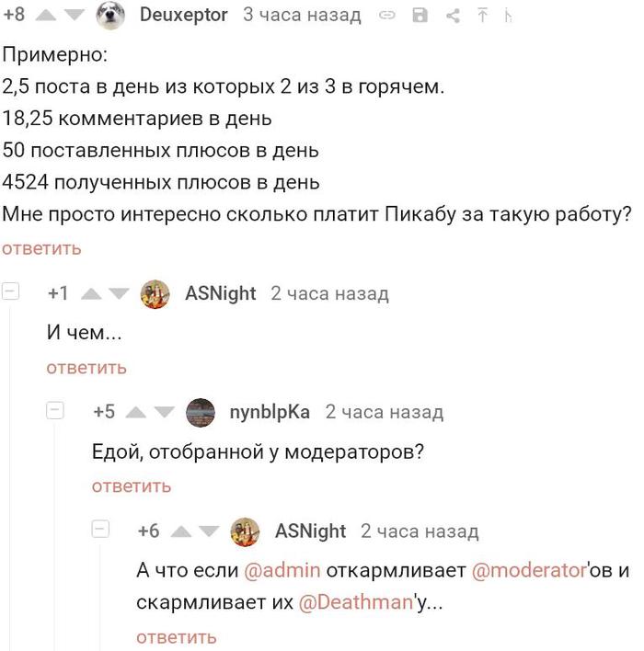The height and width of the screenshot is (651, 644).
Task: Copy link to Deuxeptor's comment
Action: [x=387, y=16]
